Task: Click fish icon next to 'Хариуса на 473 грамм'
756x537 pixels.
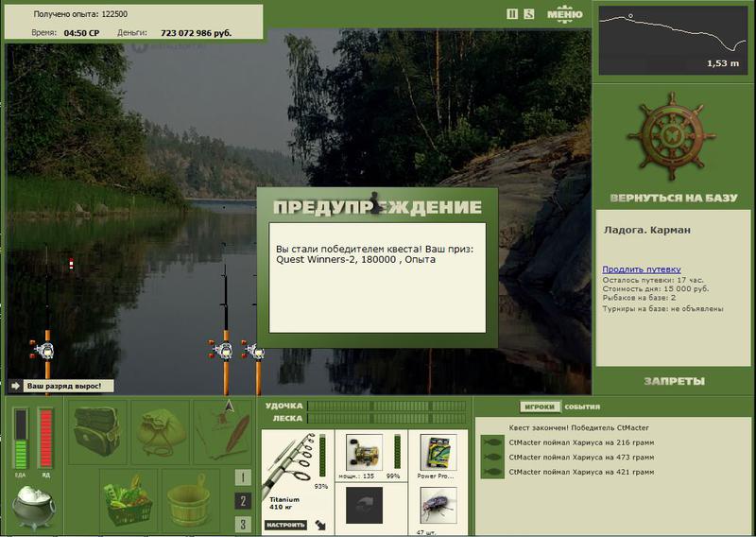Action: pyautogui.click(x=491, y=457)
